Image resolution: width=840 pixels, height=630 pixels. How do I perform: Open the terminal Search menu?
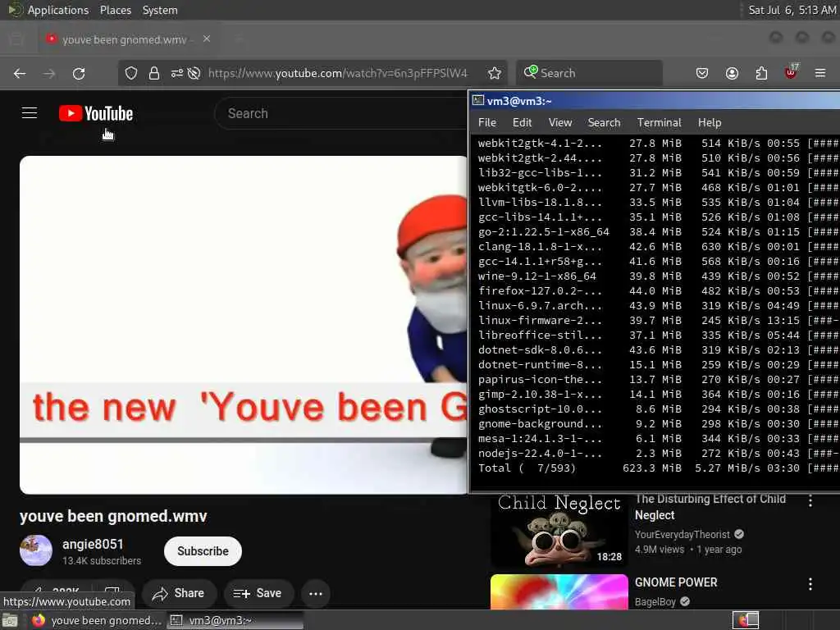(x=604, y=123)
